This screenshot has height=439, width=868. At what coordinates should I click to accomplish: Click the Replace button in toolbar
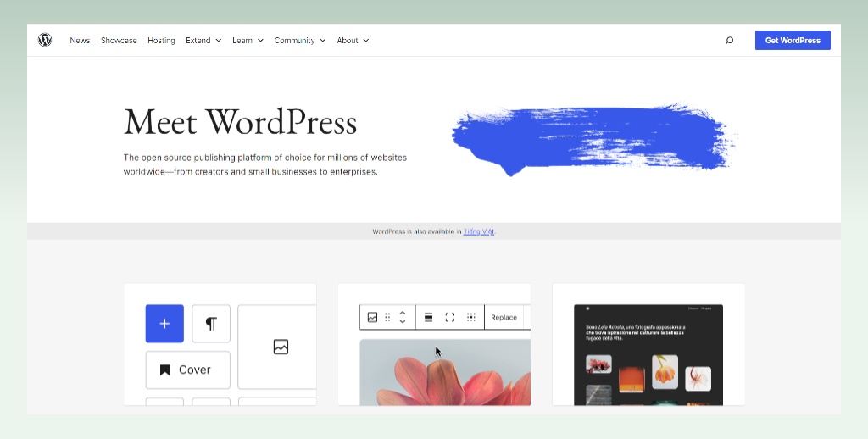click(504, 317)
